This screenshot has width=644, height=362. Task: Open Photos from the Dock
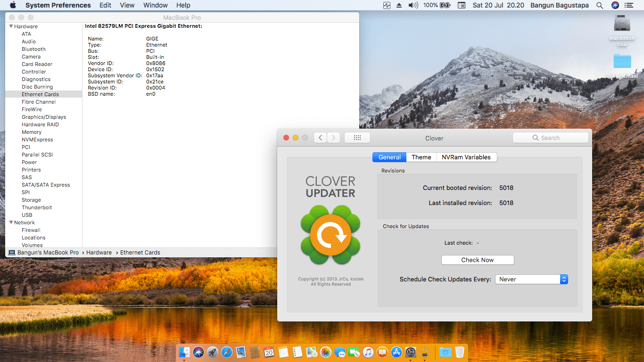click(326, 352)
